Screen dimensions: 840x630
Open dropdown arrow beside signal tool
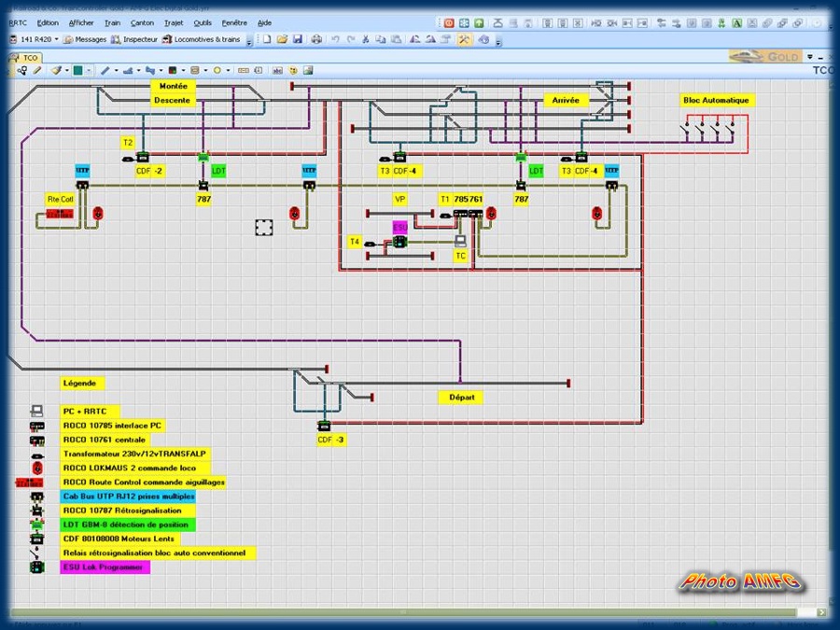[183, 70]
